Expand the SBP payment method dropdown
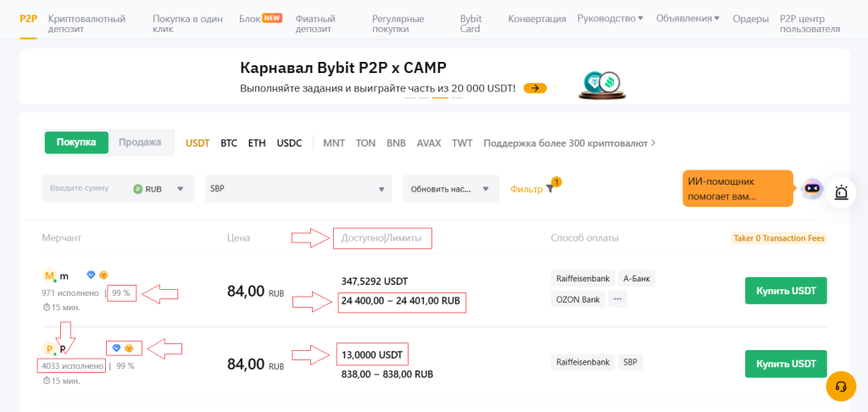 pyautogui.click(x=298, y=189)
